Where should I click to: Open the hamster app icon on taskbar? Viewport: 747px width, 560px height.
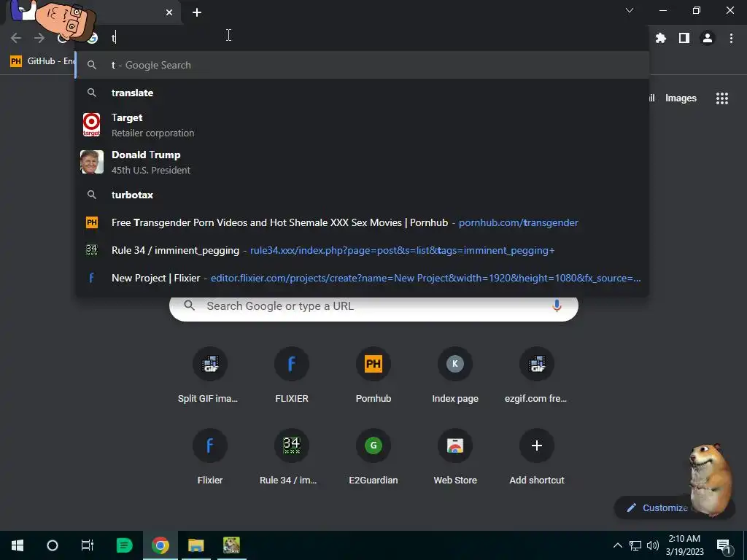coord(231,545)
